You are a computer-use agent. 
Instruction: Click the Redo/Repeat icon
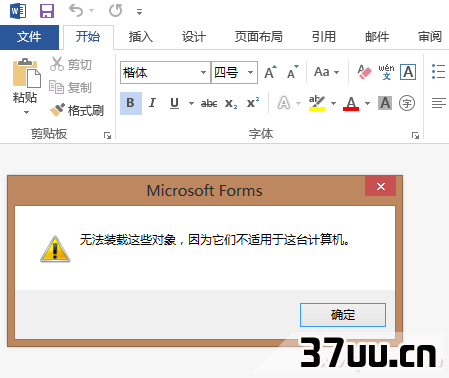coord(115,11)
